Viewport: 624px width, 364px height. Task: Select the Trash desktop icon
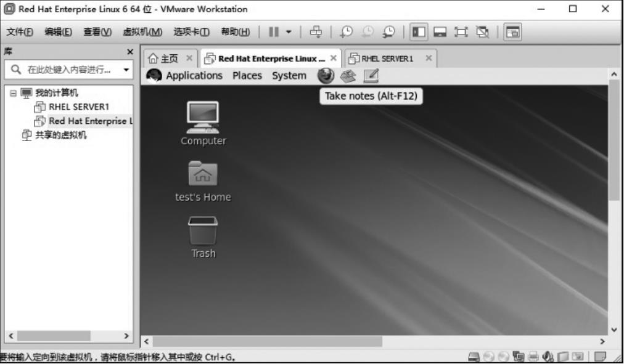203,237
